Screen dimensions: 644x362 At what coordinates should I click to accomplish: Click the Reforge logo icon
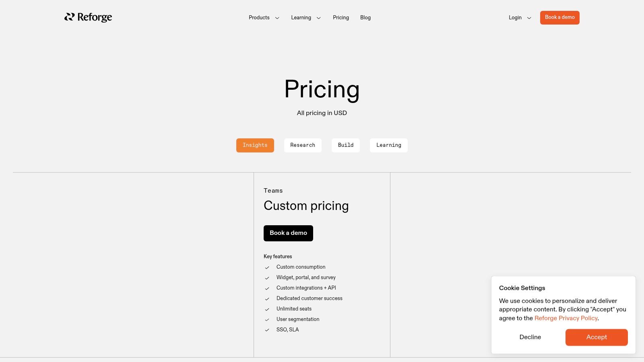(69, 17)
